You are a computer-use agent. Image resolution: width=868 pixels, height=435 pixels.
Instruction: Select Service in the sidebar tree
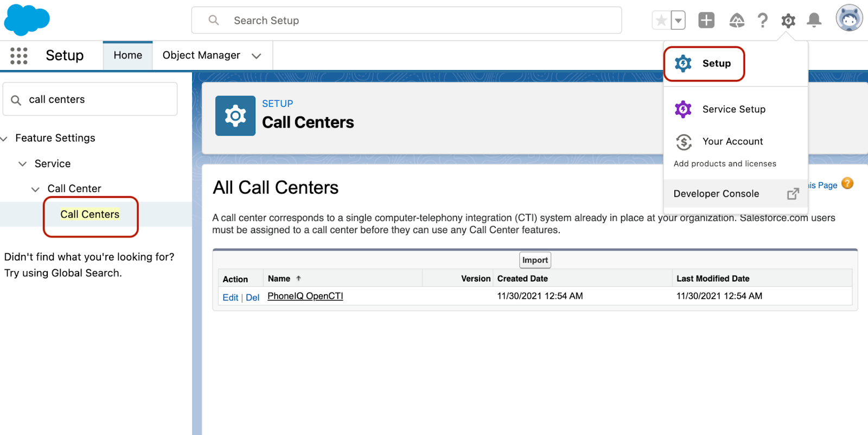53,164
